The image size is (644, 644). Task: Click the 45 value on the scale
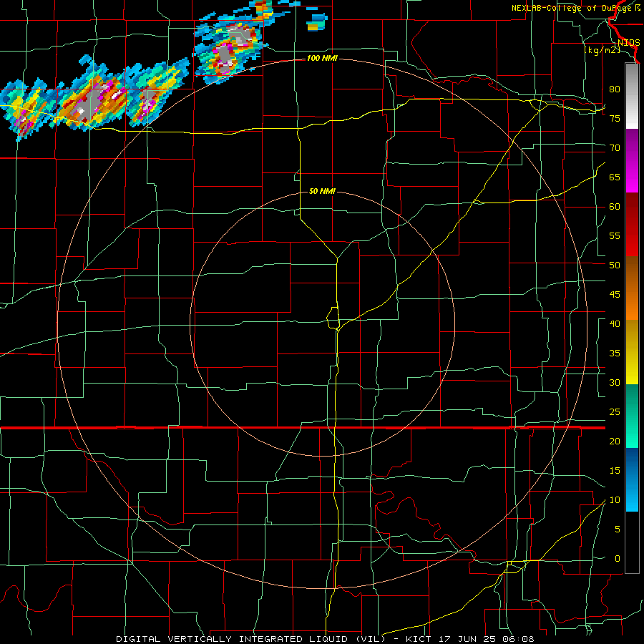(615, 295)
